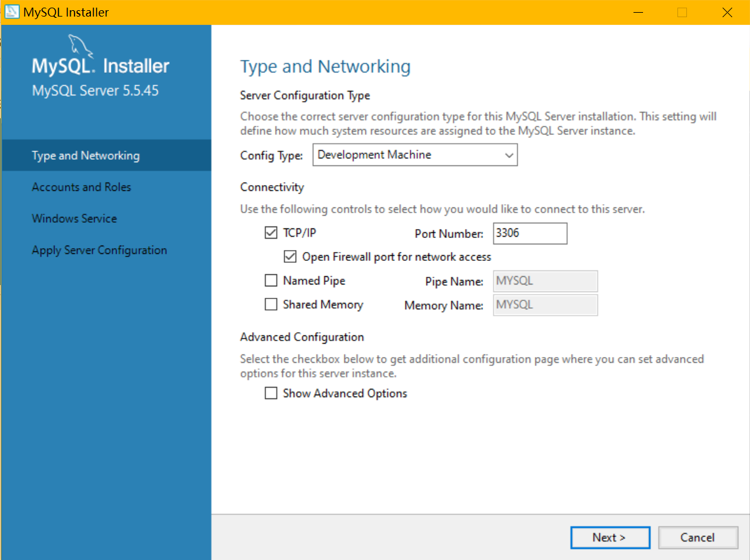
Task: Open the Windows Service step
Action: coord(74,218)
